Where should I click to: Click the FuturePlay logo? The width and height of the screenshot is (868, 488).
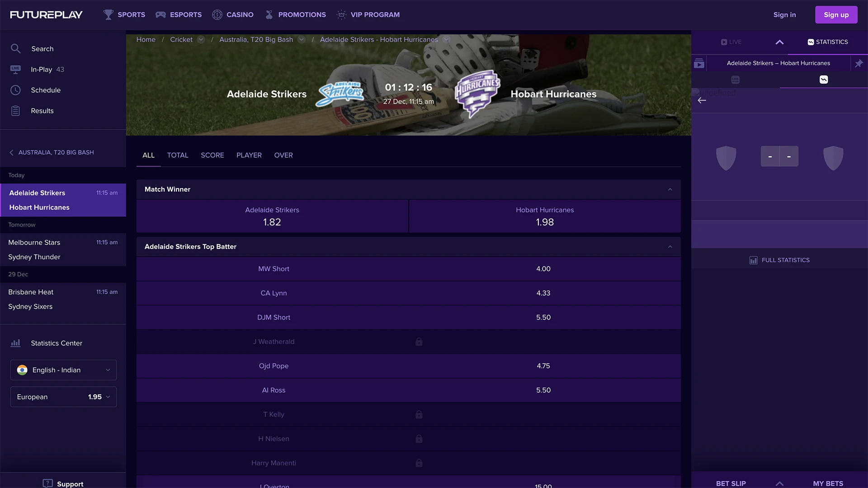[46, 14]
